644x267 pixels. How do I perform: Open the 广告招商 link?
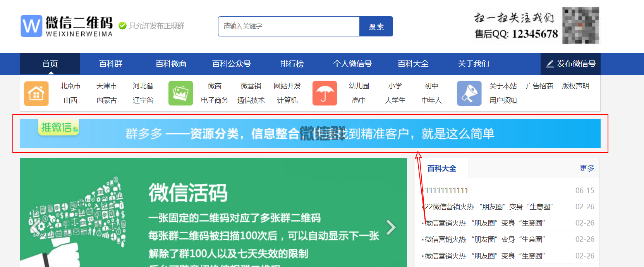pos(539,86)
